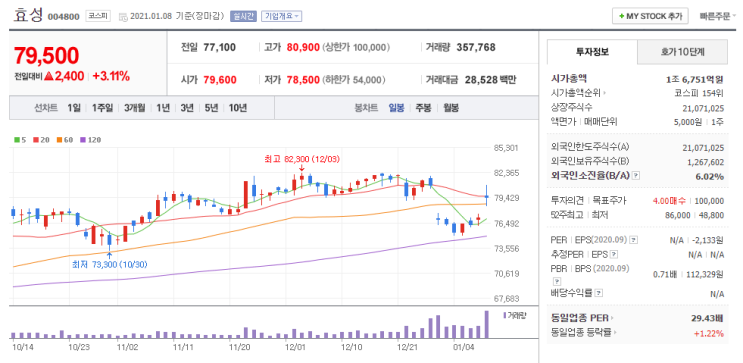Image resolution: width=743 pixels, height=363 pixels.
Task: Select the 1년 line chart period
Action: (x=163, y=108)
